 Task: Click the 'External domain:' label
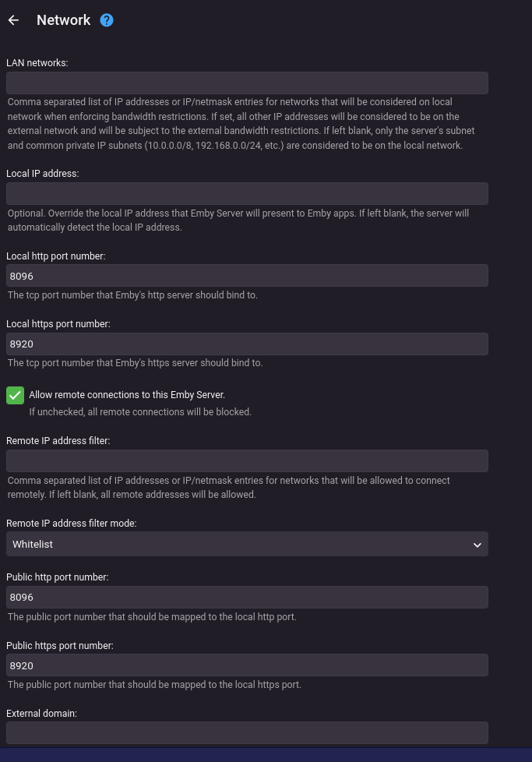pos(41,713)
